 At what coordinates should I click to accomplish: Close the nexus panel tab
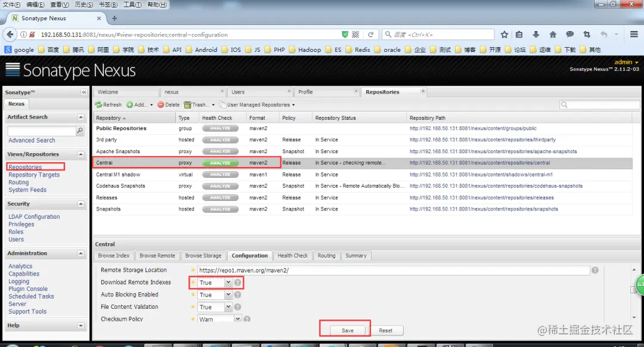(222, 91)
